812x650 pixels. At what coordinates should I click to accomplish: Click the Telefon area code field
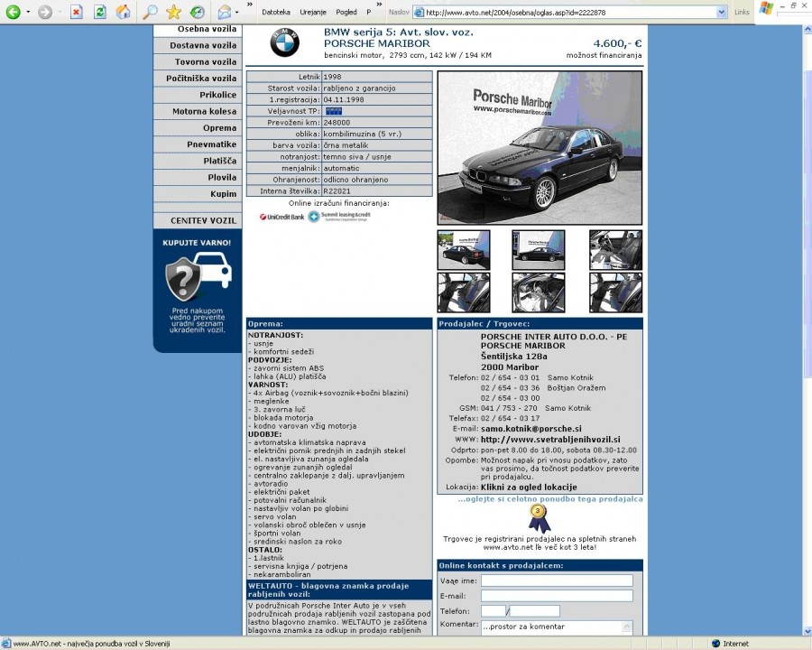[493, 611]
